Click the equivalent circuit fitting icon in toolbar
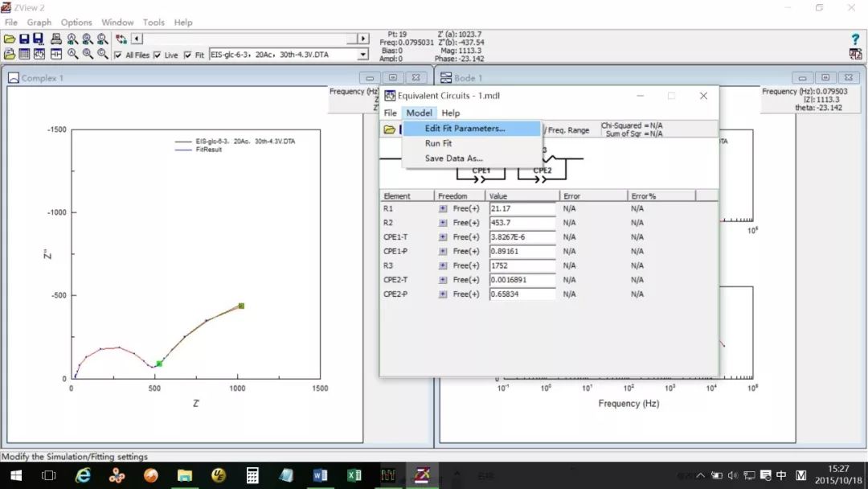868x489 pixels. pos(39,54)
